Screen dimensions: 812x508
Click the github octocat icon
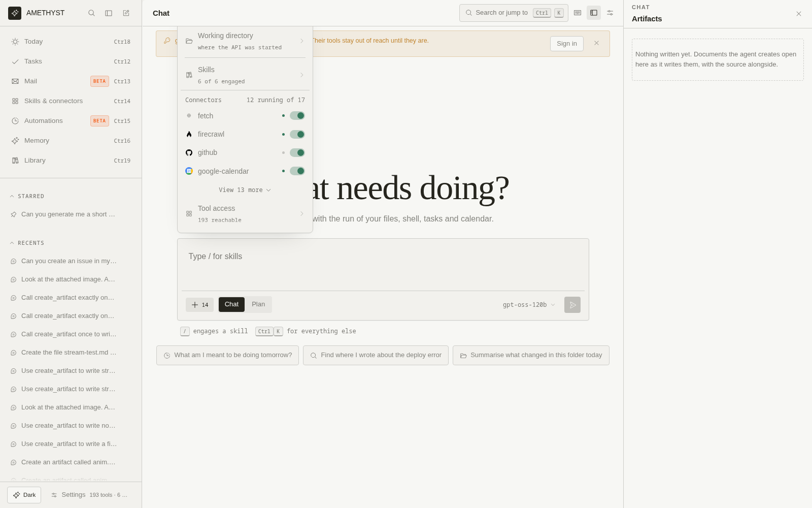tap(189, 152)
